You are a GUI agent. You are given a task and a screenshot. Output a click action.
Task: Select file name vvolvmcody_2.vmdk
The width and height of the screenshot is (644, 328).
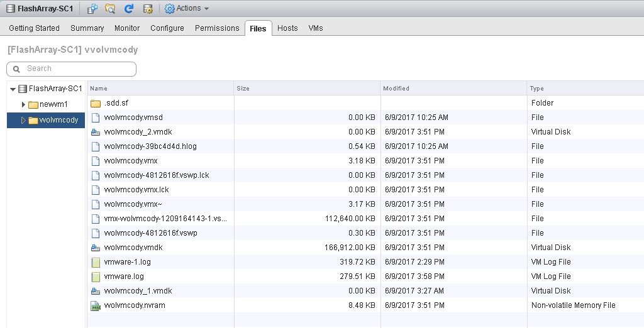(138, 132)
